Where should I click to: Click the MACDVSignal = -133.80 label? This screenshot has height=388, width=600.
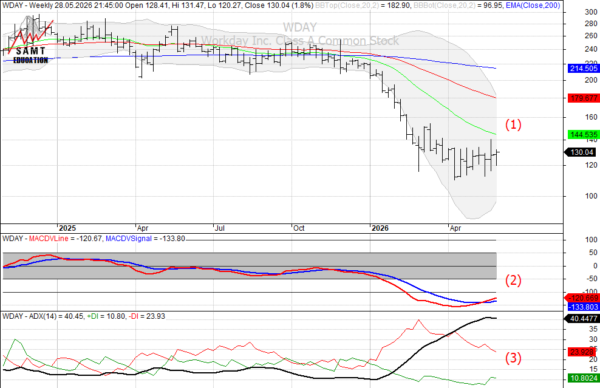(145, 239)
